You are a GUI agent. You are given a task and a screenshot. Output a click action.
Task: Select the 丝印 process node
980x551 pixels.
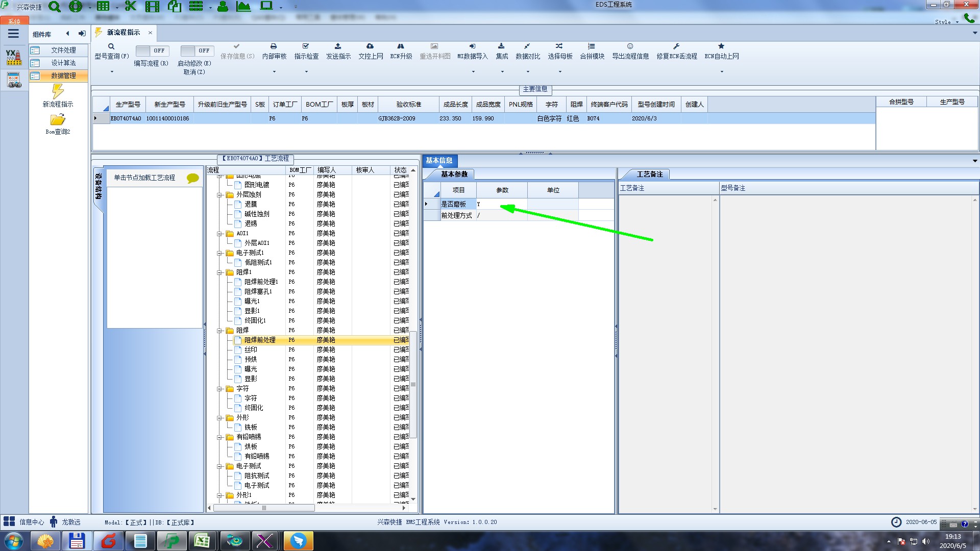(251, 350)
